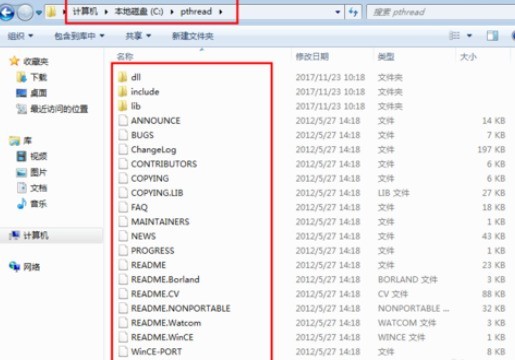Click the refresh button in address bar
This screenshot has width=515, height=360.
coord(353,12)
